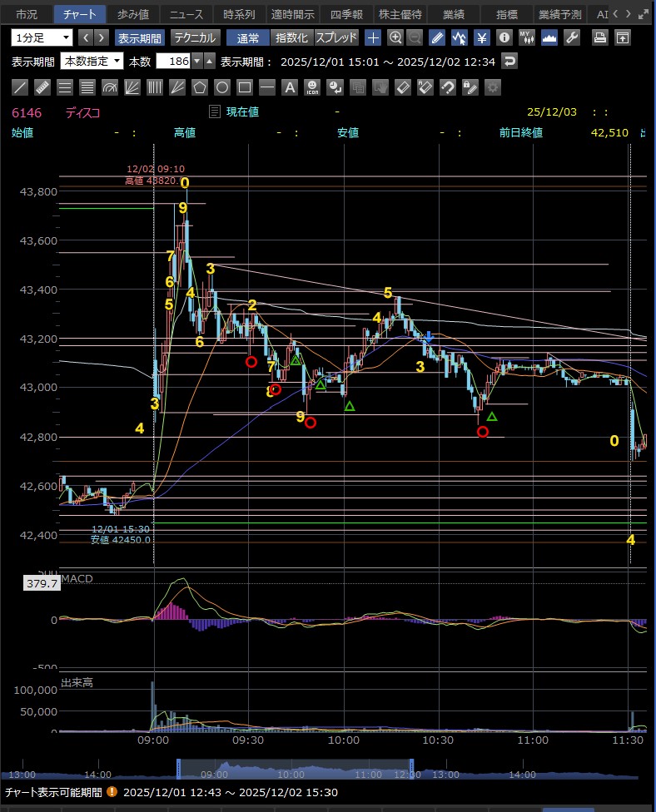Click the yen symbol icon

coord(482,37)
